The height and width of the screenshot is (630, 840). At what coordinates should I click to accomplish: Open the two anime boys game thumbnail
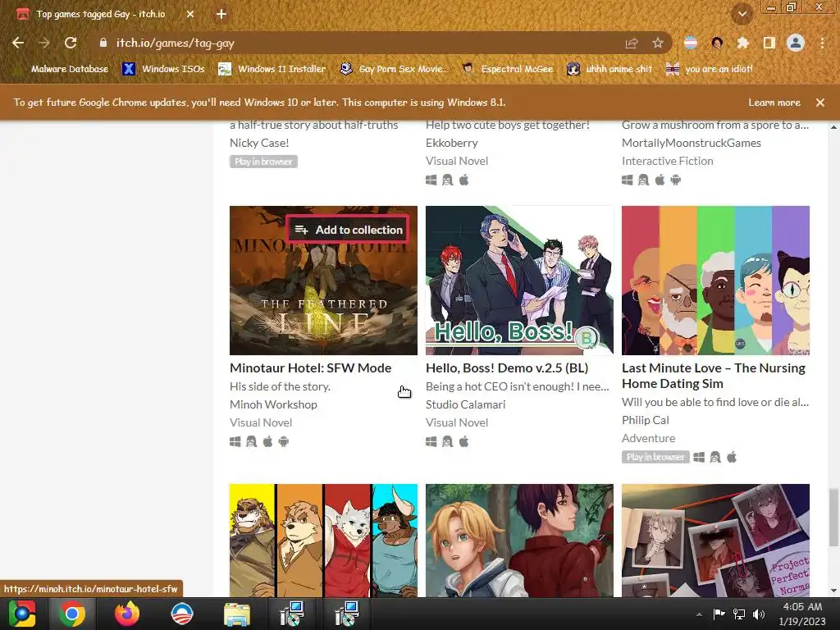tap(519, 541)
